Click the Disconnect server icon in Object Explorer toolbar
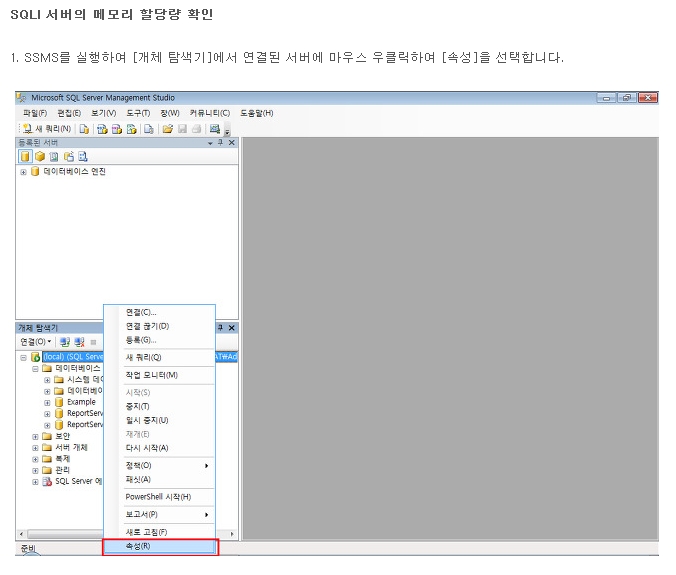Image resolution: width=676 pixels, height=575 pixels. [79, 342]
